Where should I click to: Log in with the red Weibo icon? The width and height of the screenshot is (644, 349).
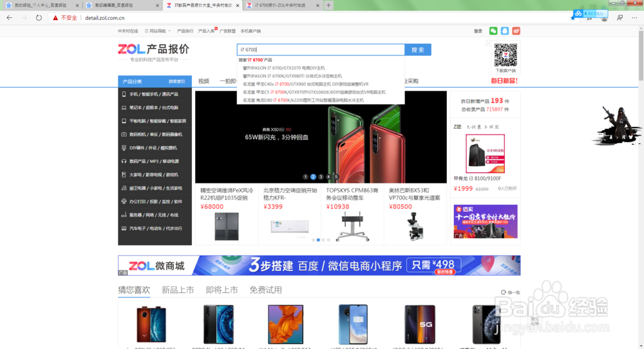pos(516,31)
